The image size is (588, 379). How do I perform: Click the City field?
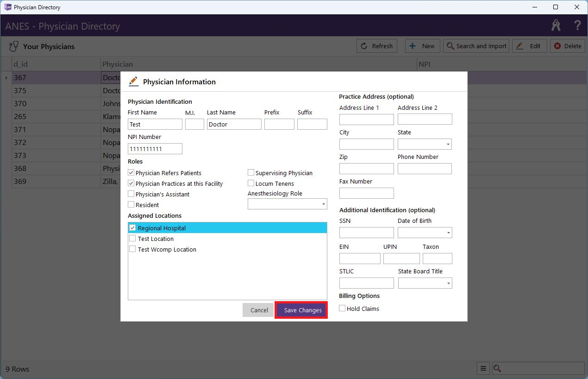367,144
